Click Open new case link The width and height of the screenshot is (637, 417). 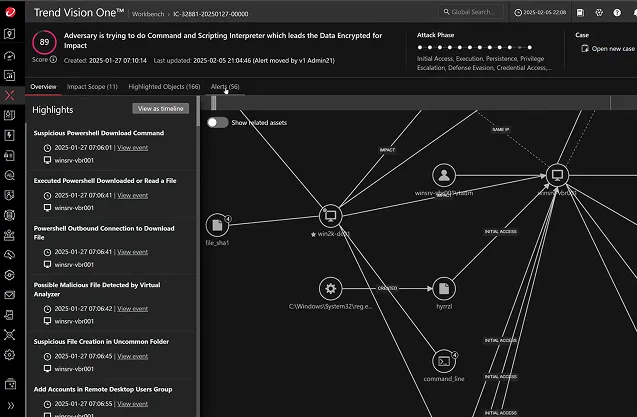pyautogui.click(x=607, y=48)
